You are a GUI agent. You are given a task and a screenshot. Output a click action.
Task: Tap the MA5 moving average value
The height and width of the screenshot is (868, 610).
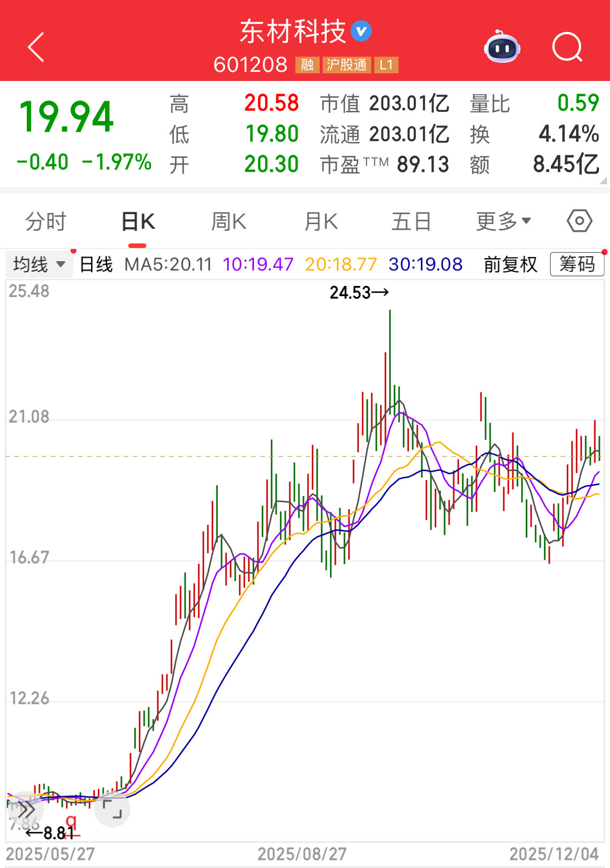(168, 264)
